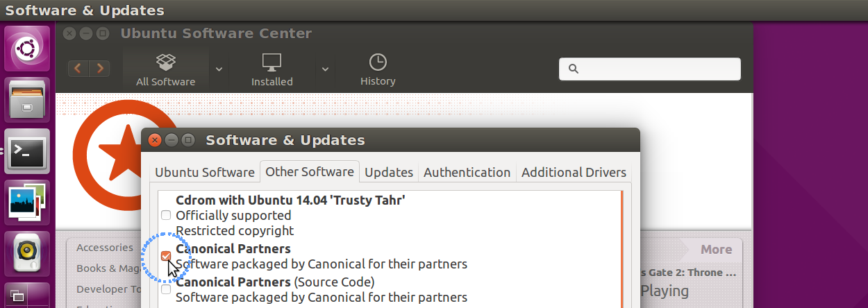Expand the All Software dropdown arrow
This screenshot has width=868, height=308.
coord(219,69)
